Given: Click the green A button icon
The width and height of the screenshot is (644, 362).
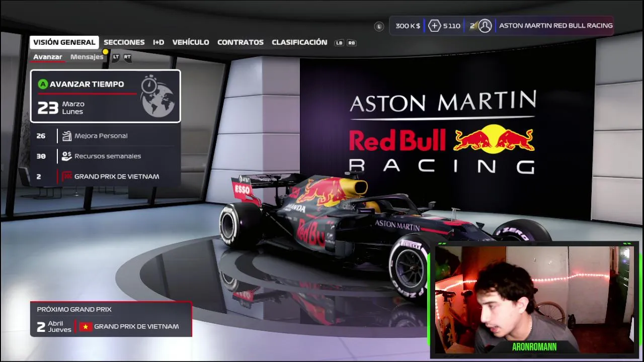Looking at the screenshot, I should [43, 84].
